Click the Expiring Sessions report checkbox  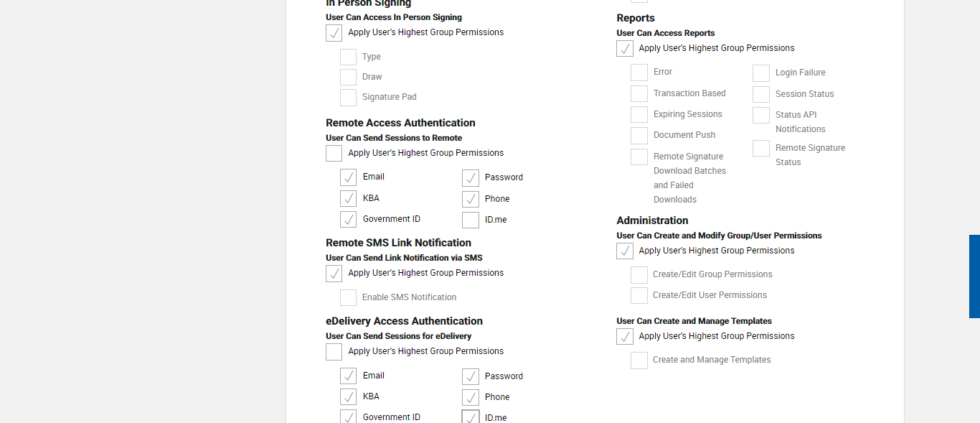pos(639,115)
